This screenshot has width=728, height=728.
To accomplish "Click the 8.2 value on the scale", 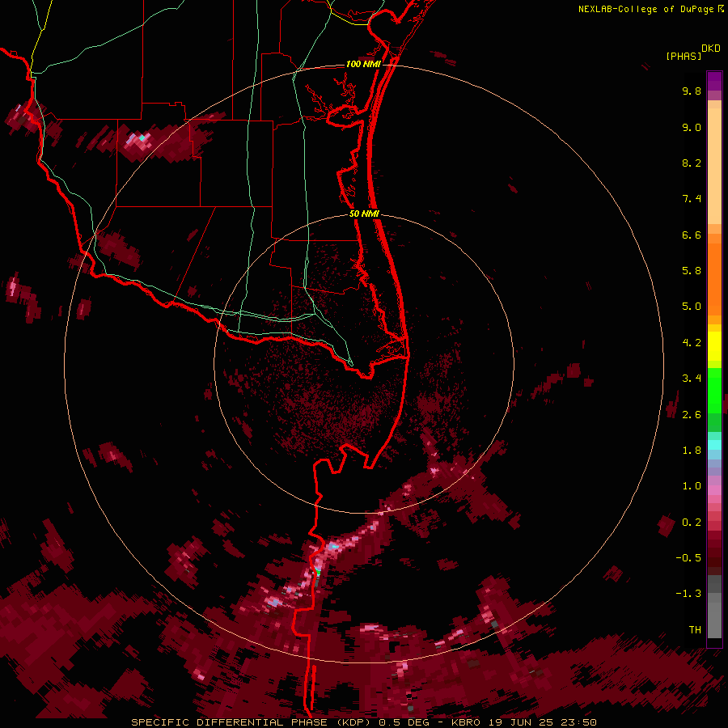I will pyautogui.click(x=692, y=163).
